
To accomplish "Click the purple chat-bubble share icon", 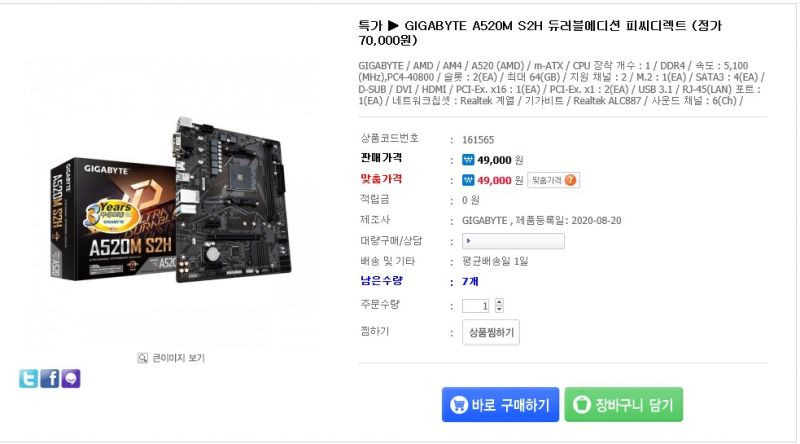I will (71, 379).
